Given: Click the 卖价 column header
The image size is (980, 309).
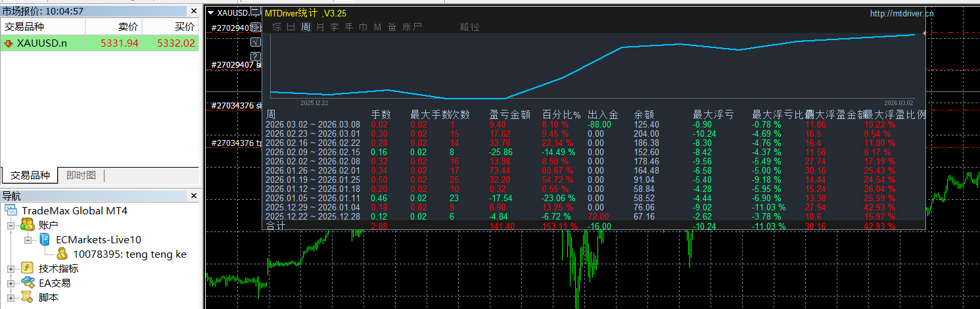Looking at the screenshot, I should 114,27.
